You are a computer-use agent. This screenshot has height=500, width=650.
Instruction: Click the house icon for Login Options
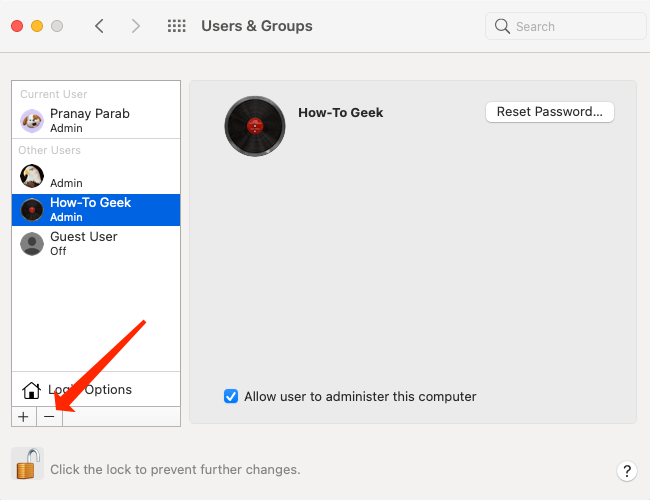click(x=31, y=390)
